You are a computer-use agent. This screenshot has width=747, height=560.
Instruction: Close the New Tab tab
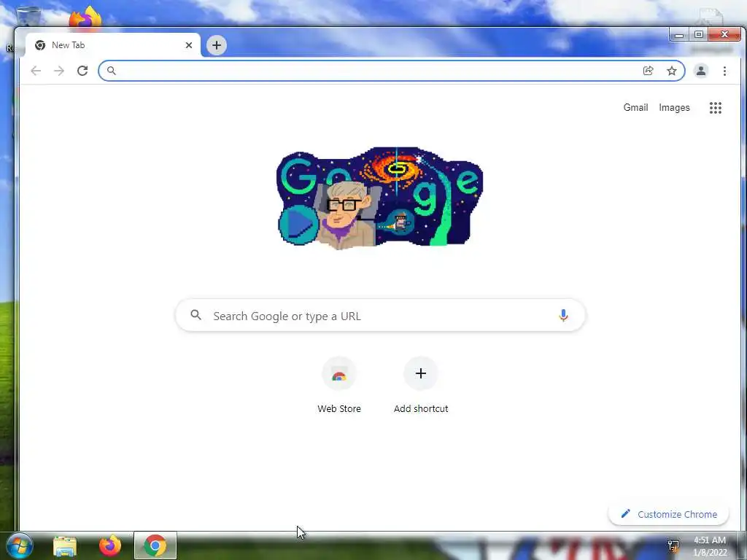pos(189,45)
